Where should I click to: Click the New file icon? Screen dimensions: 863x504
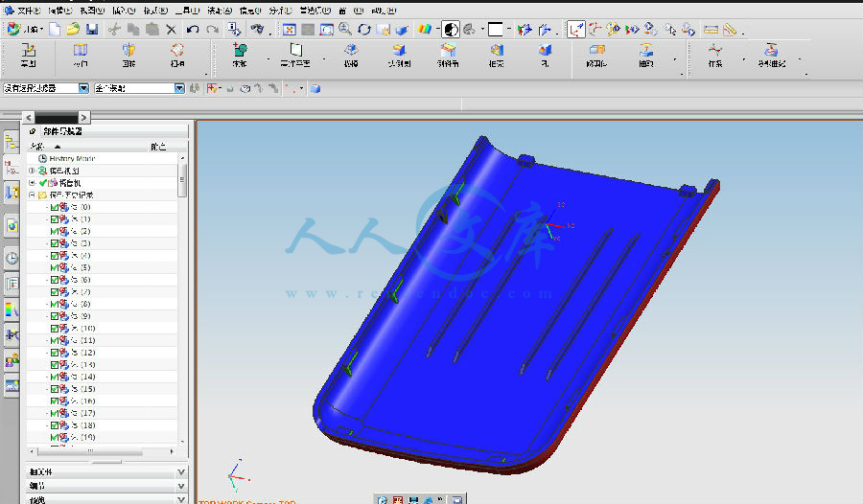point(55,29)
